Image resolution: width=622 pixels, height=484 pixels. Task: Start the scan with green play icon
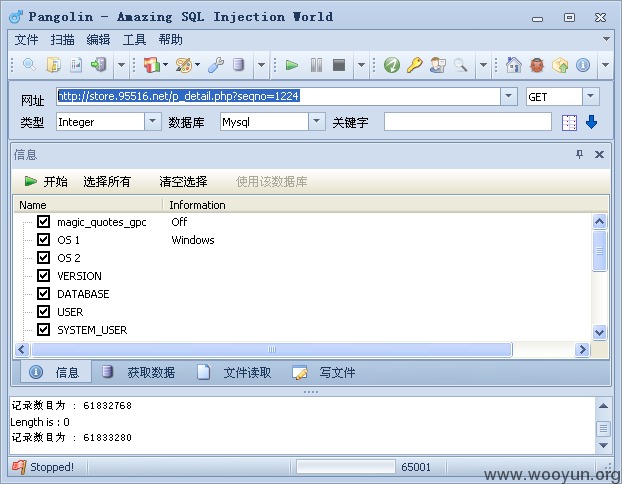coord(292,65)
